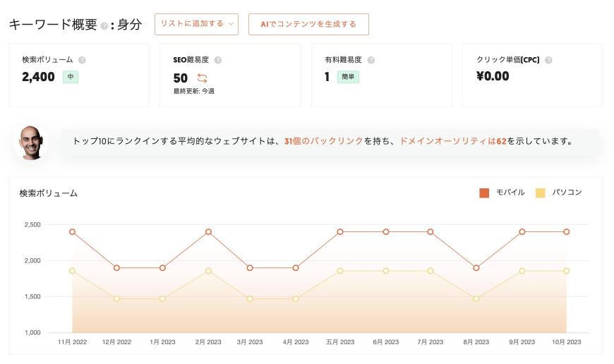The image size is (614, 364).
Task: Open 31個のバックリンク link
Action: coord(324,141)
